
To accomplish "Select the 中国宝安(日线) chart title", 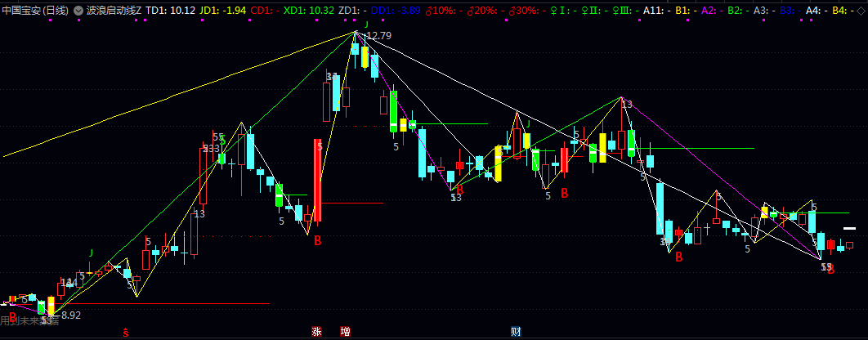I will [x=36, y=10].
